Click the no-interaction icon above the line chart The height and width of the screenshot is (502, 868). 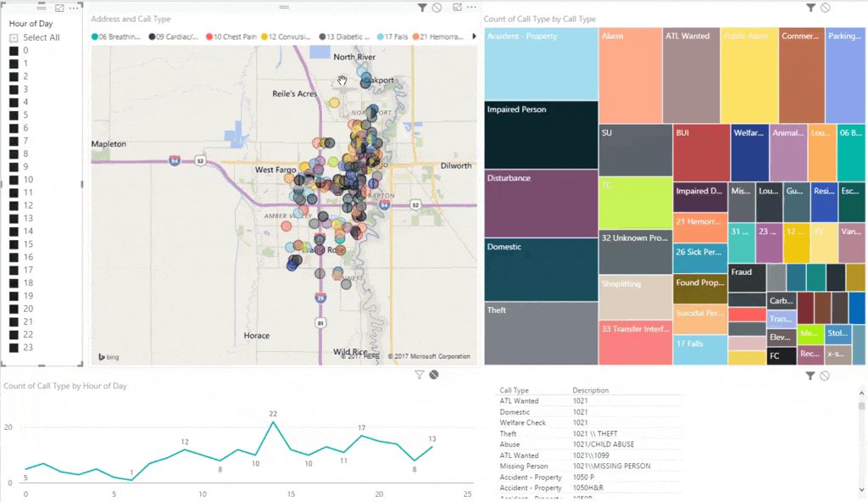tap(433, 375)
